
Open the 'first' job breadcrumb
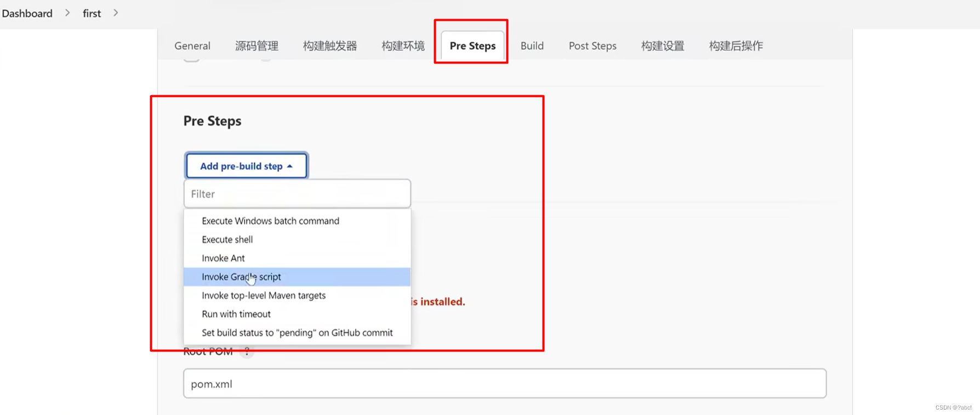[x=92, y=13]
